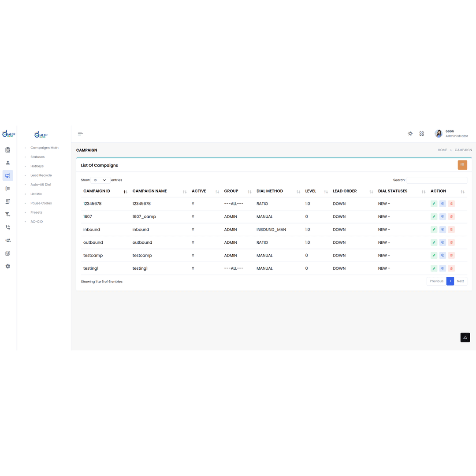
Task: Open the Pause Codes menu item
Action: pos(41,203)
